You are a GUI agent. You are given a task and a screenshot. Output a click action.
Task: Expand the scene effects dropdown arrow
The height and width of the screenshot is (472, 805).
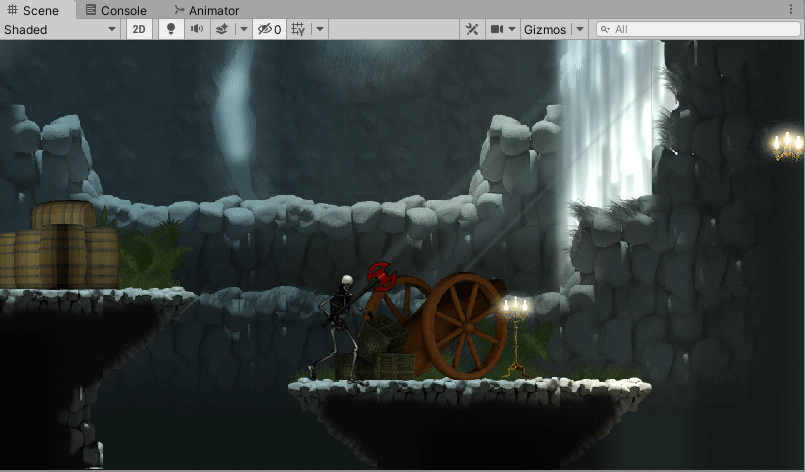pyautogui.click(x=244, y=29)
